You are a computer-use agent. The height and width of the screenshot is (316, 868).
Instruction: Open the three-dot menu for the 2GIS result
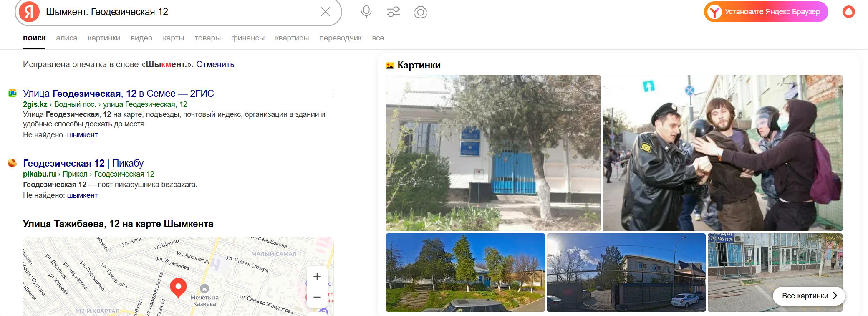tap(333, 94)
